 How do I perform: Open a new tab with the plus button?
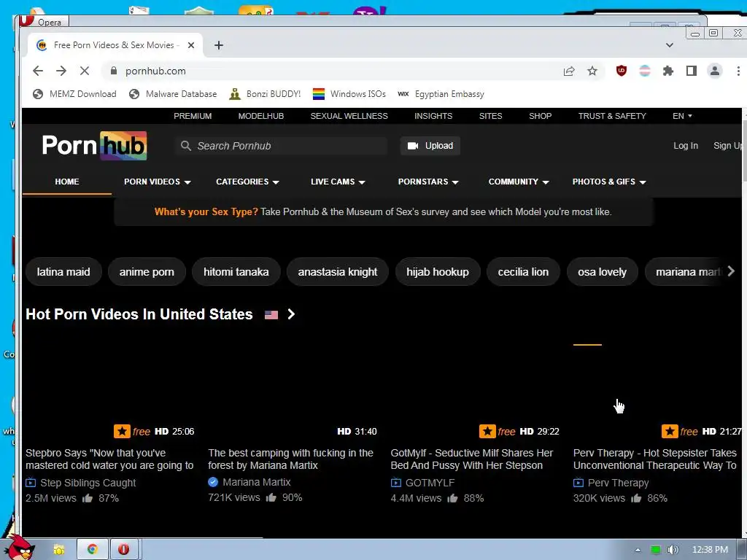pos(219,45)
